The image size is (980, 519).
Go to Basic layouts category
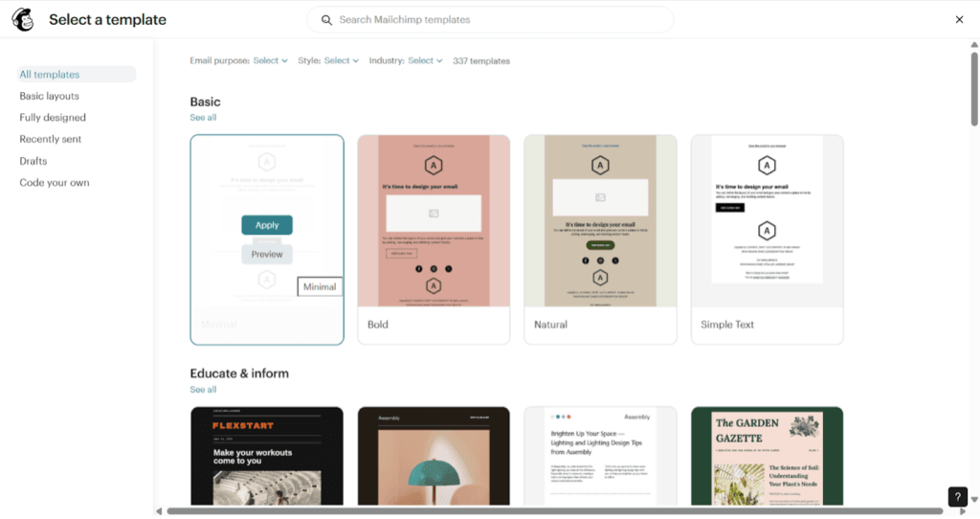pyautogui.click(x=50, y=96)
